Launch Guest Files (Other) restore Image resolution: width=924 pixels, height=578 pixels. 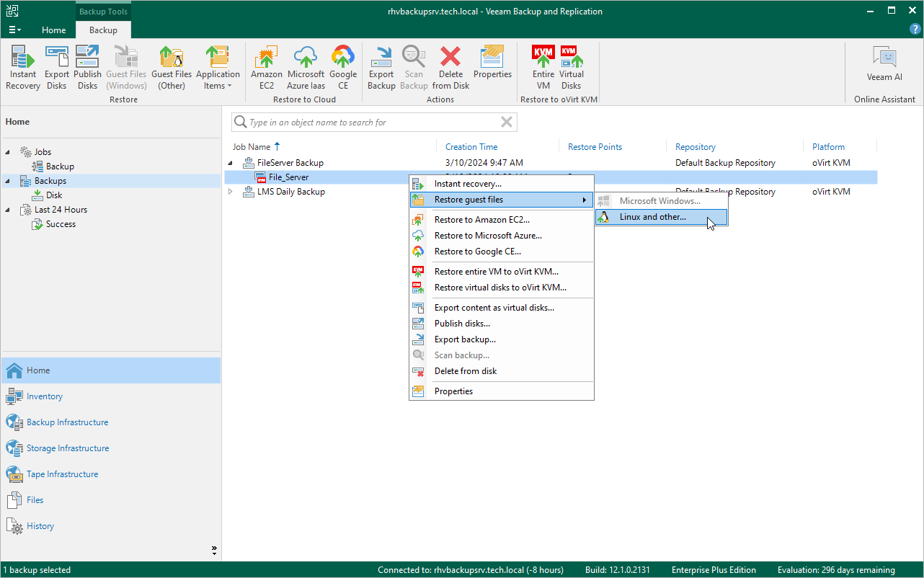(172, 67)
